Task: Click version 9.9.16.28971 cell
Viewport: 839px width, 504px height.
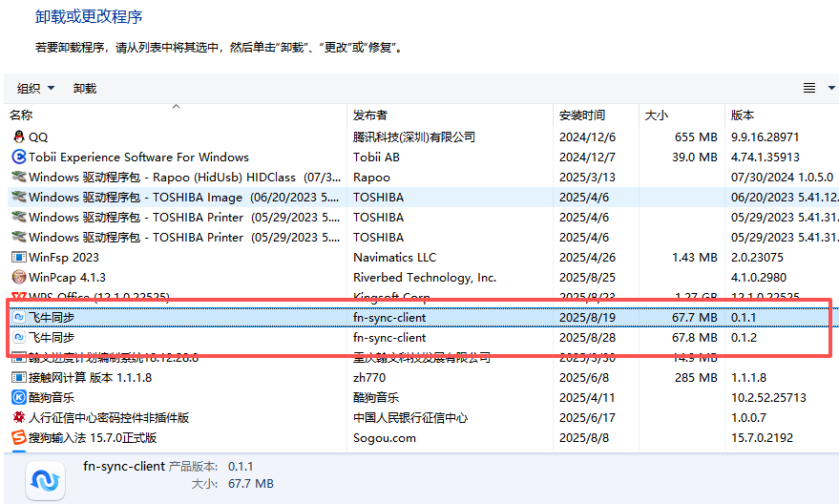Action: (766, 136)
